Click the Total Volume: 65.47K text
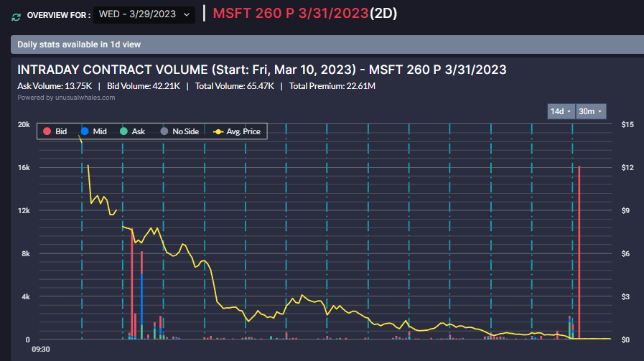The image size is (644, 361). pyautogui.click(x=235, y=86)
